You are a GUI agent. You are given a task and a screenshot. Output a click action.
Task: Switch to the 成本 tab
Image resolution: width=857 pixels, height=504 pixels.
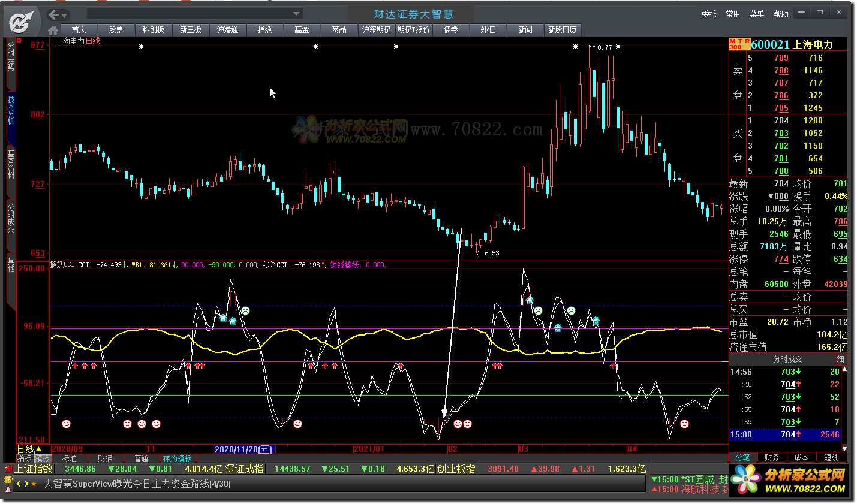(802, 457)
